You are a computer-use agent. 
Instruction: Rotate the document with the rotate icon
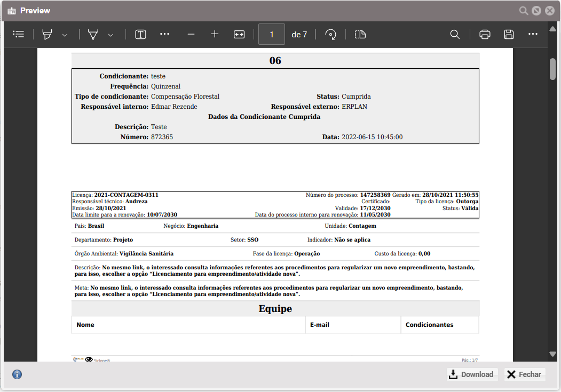coord(330,34)
